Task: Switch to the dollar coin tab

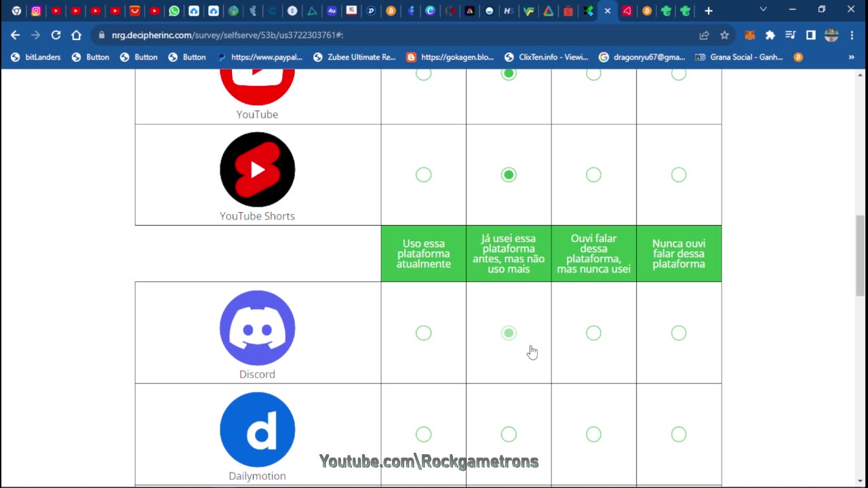Action: [292, 11]
